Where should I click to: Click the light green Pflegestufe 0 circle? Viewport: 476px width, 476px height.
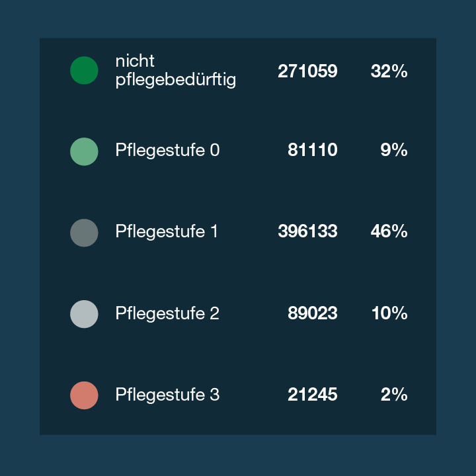84,151
